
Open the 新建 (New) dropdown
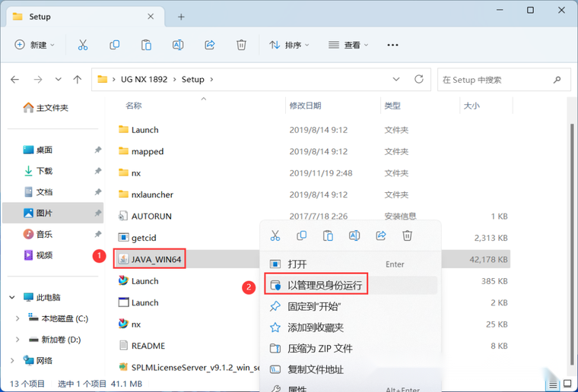(35, 45)
